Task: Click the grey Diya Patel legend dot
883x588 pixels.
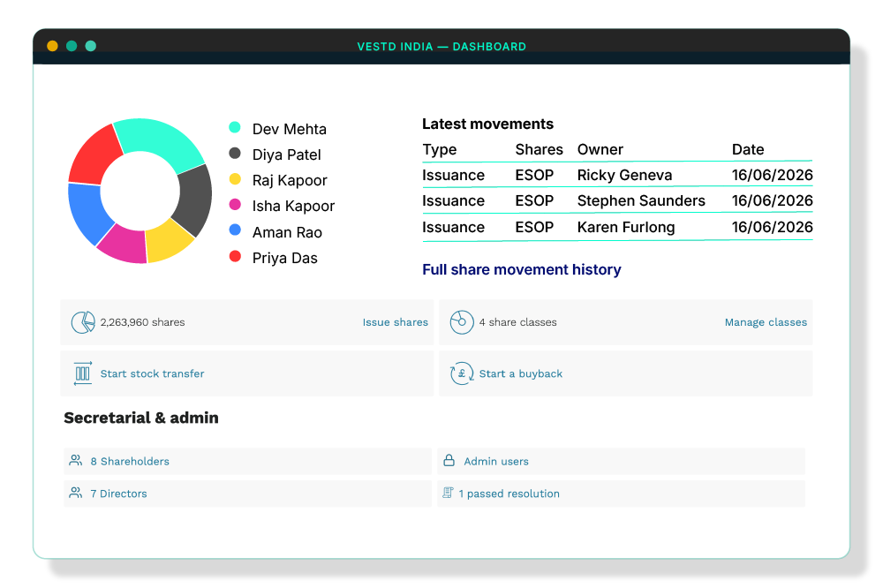Action: coord(235,154)
